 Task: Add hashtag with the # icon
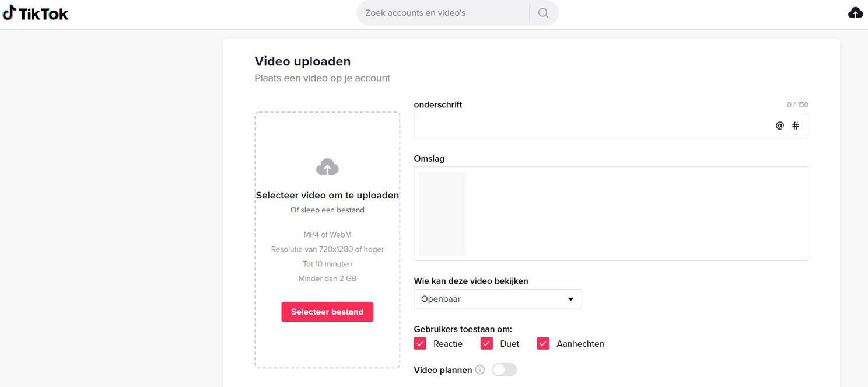click(796, 125)
